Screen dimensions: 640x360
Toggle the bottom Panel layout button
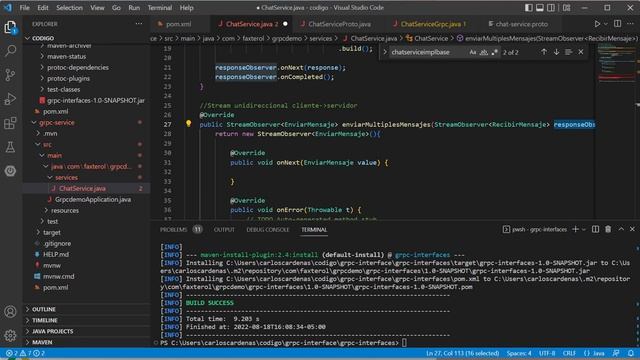[540, 8]
